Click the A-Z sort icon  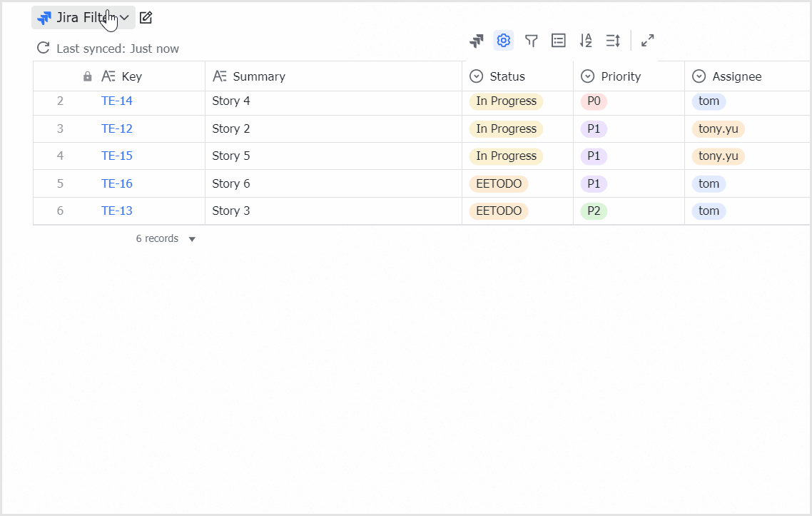pyautogui.click(x=585, y=41)
